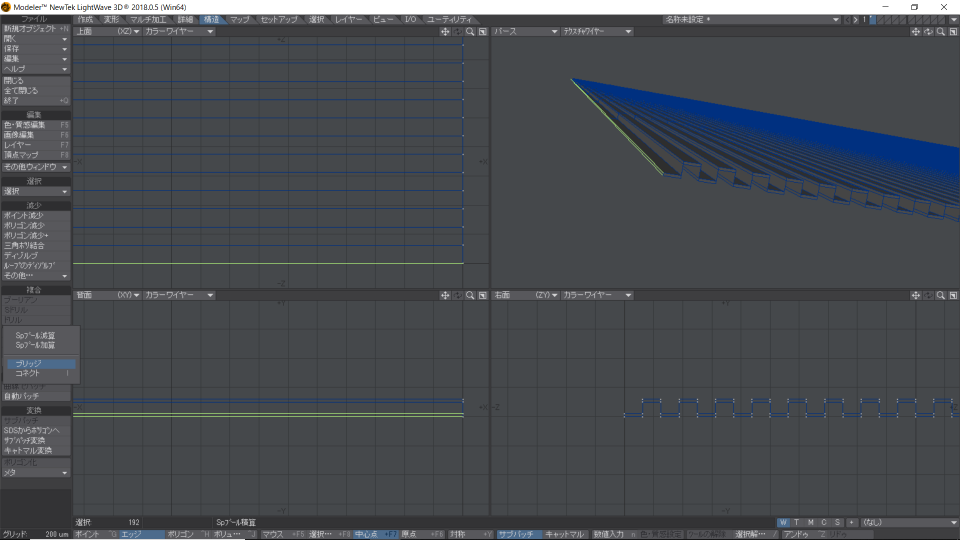This screenshot has width=960, height=540.
Task: Toggle the W vertex map mode button
Action: (783, 522)
